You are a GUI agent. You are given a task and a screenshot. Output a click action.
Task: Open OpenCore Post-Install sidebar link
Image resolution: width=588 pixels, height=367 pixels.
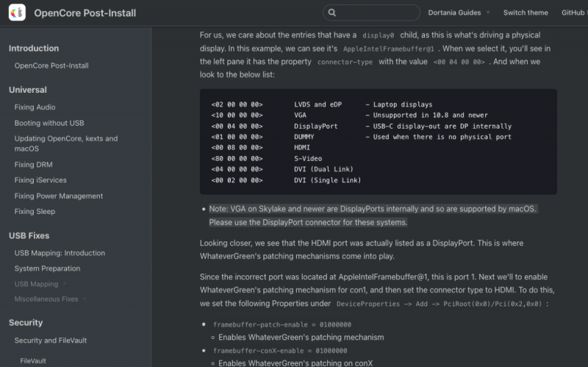pos(51,65)
